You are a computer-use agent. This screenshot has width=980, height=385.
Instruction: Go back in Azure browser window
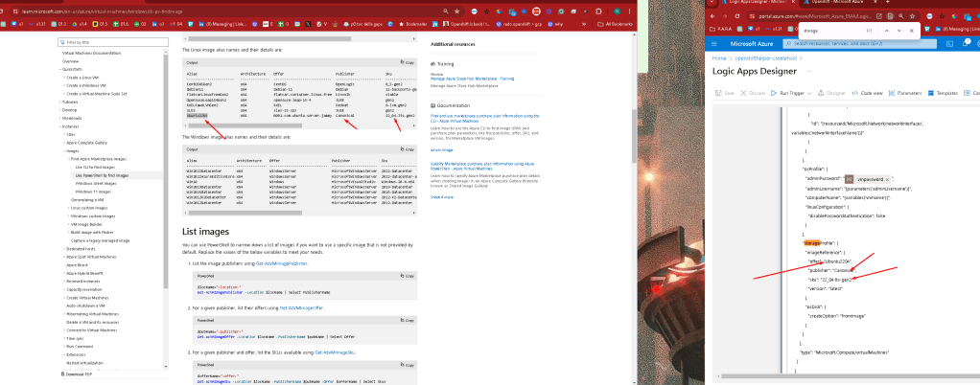[713, 15]
